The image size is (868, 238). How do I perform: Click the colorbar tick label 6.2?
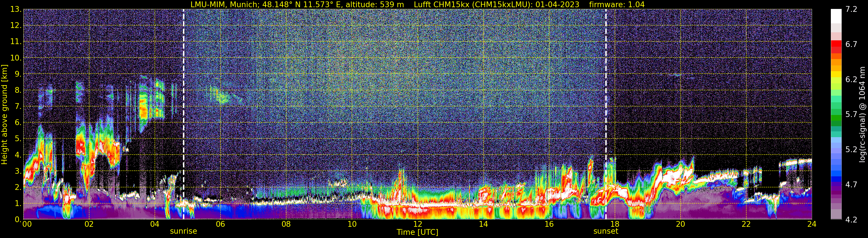click(851, 79)
